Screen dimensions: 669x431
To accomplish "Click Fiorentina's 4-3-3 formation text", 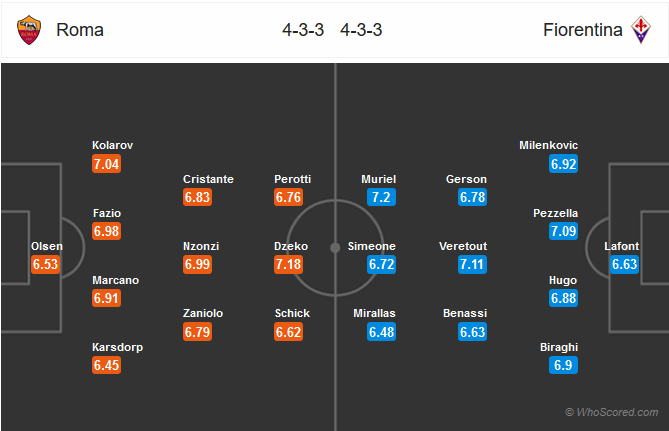I will (361, 30).
